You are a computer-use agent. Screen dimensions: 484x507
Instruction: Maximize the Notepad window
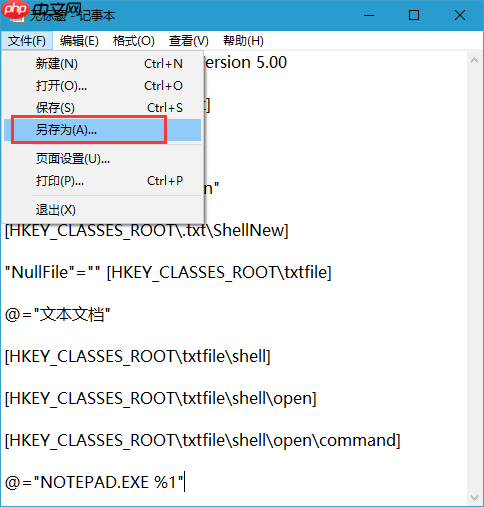coord(414,15)
